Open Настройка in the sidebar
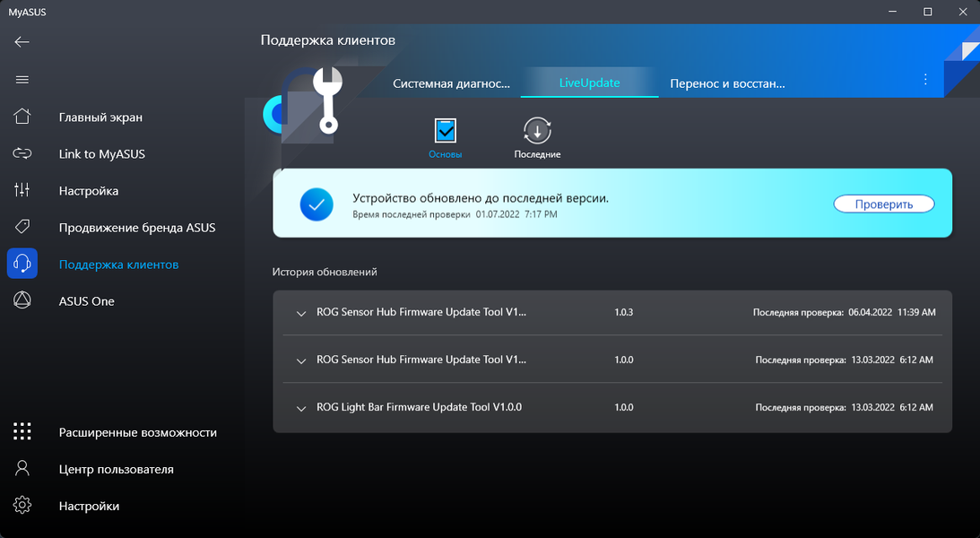 (89, 191)
